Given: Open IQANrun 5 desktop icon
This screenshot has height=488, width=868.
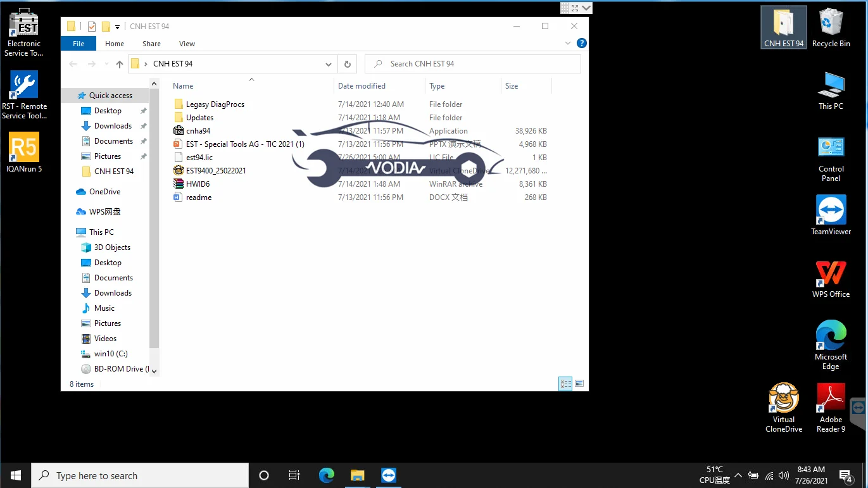Looking at the screenshot, I should tap(24, 153).
